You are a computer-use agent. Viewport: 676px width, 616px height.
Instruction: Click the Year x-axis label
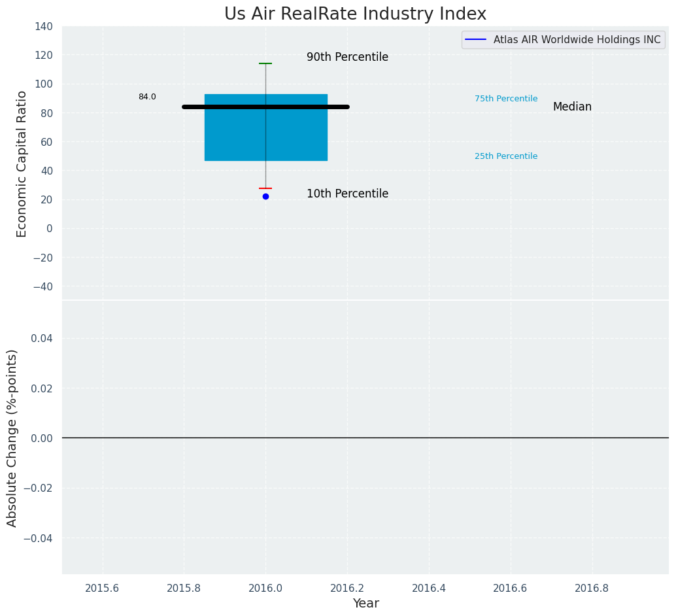pyautogui.click(x=365, y=604)
